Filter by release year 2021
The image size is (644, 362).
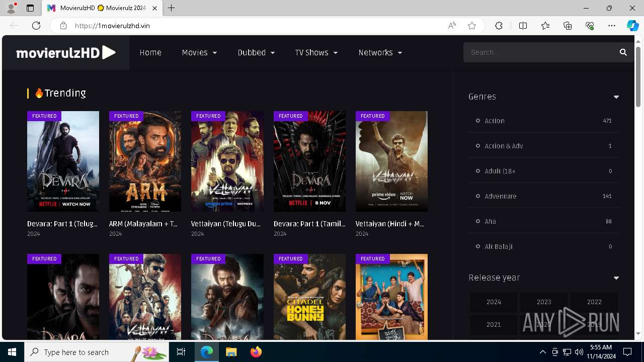point(494,325)
